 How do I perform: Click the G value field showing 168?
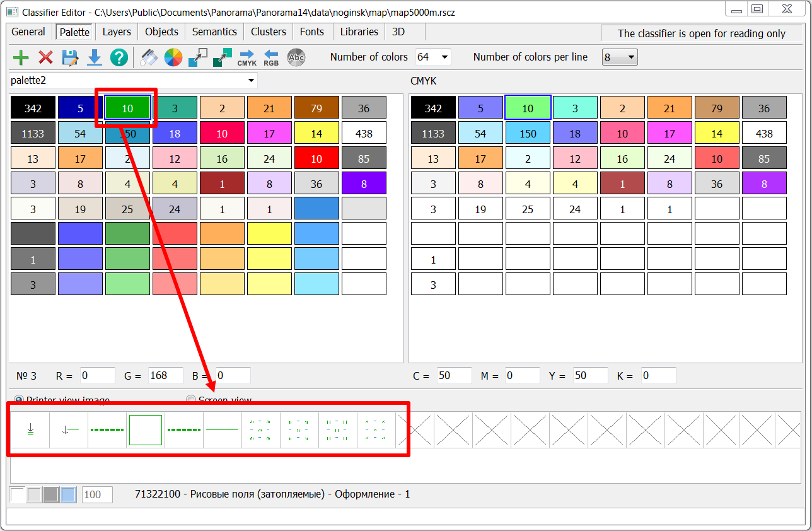point(165,376)
